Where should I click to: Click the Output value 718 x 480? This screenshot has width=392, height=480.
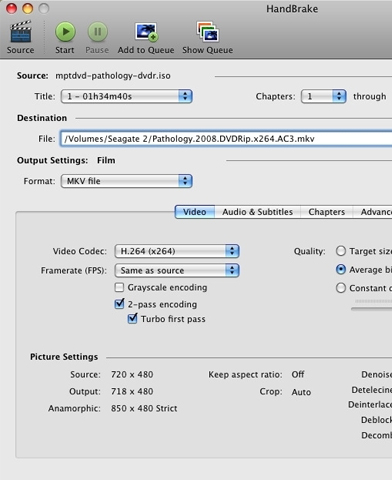[x=132, y=391]
